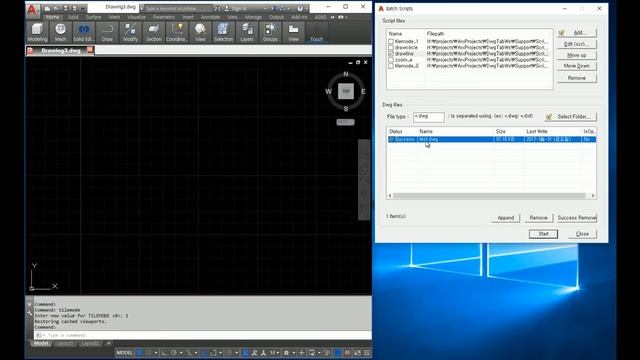Open the ribbon minimize options dropdown
Image resolution: width=640 pixels, height=360 pixels.
click(x=345, y=17)
